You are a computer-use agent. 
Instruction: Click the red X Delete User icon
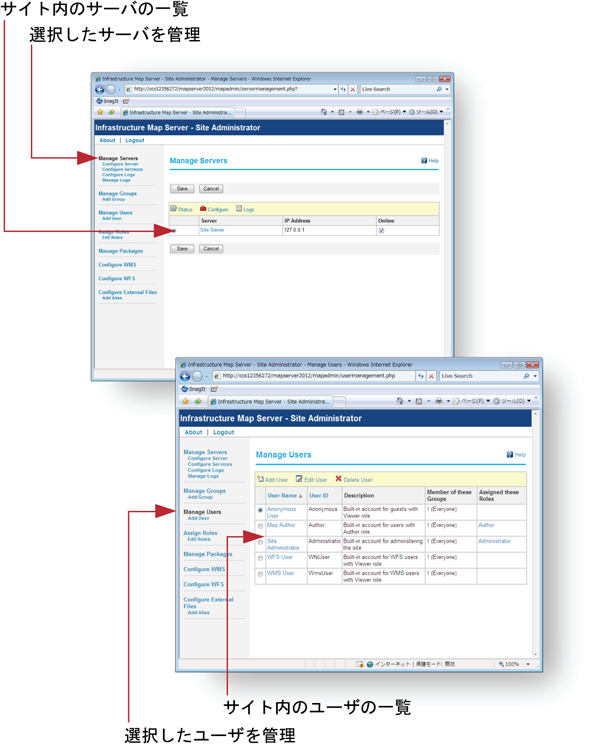(338, 479)
